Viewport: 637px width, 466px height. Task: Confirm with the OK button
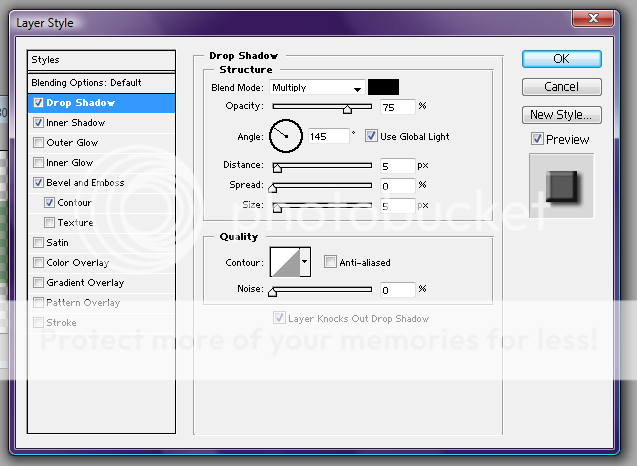(x=561, y=59)
